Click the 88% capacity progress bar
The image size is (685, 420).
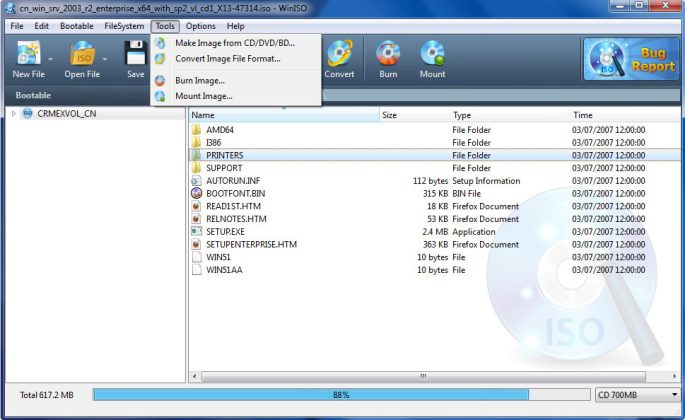click(341, 395)
